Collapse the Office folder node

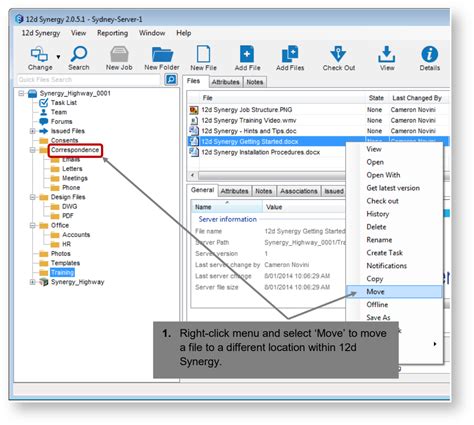coord(33,225)
